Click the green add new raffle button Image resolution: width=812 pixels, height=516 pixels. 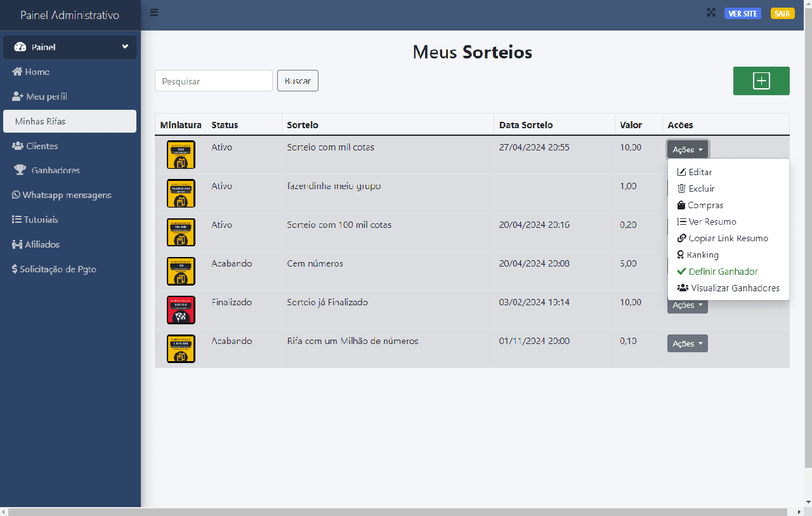click(761, 81)
